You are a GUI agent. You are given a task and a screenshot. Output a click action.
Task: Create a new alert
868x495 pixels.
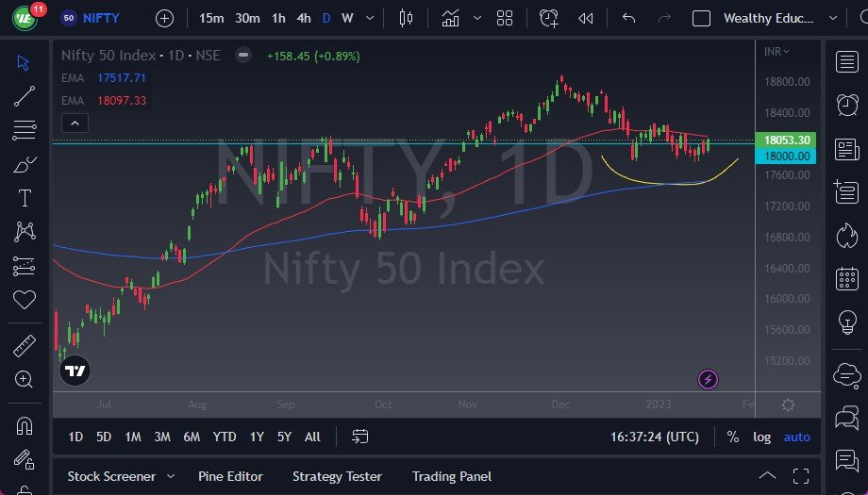[x=548, y=18]
